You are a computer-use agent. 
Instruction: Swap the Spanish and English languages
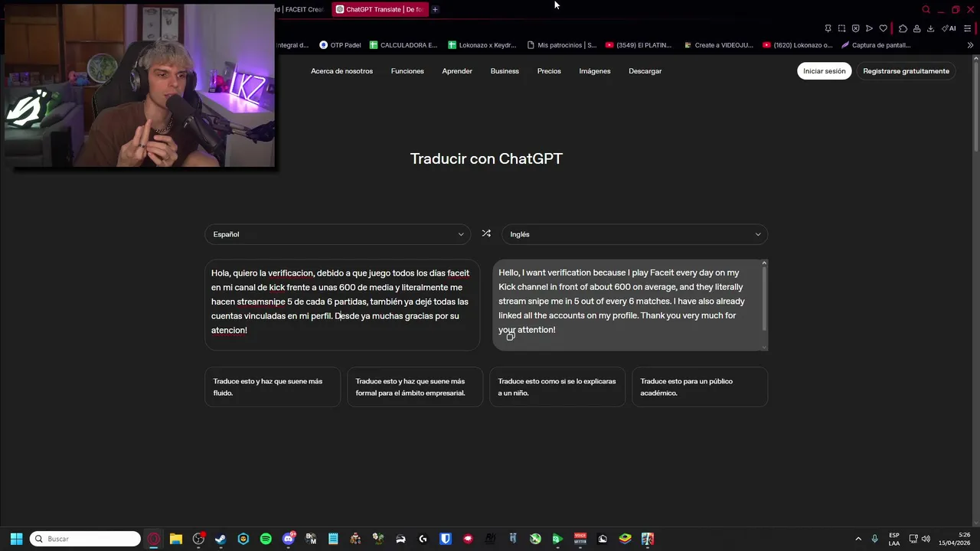pos(486,233)
